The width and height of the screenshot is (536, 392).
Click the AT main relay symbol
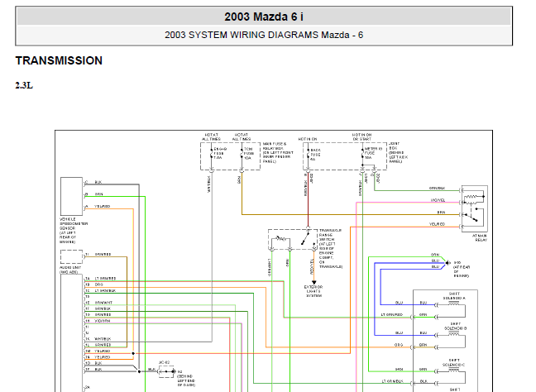[x=475, y=208]
